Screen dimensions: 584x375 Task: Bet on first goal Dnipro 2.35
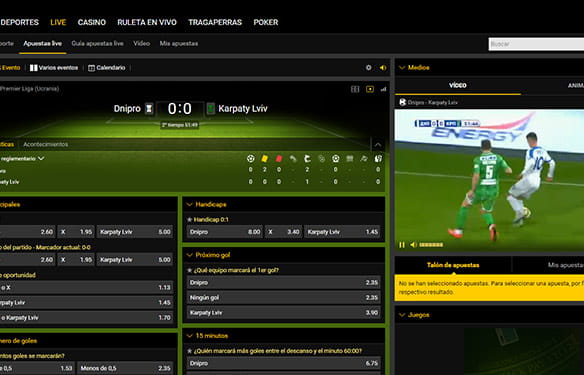point(284,283)
